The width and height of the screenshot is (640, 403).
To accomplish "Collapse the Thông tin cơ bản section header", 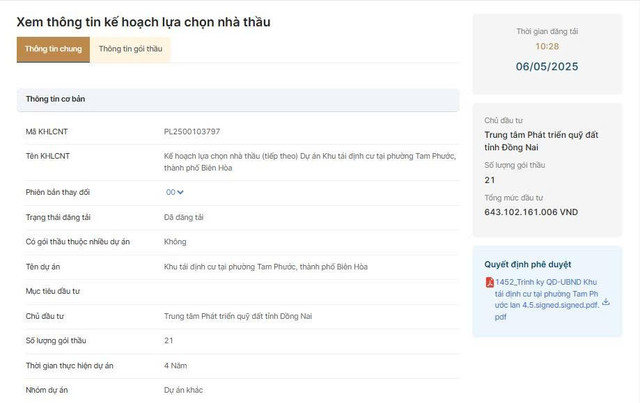I will 238,100.
